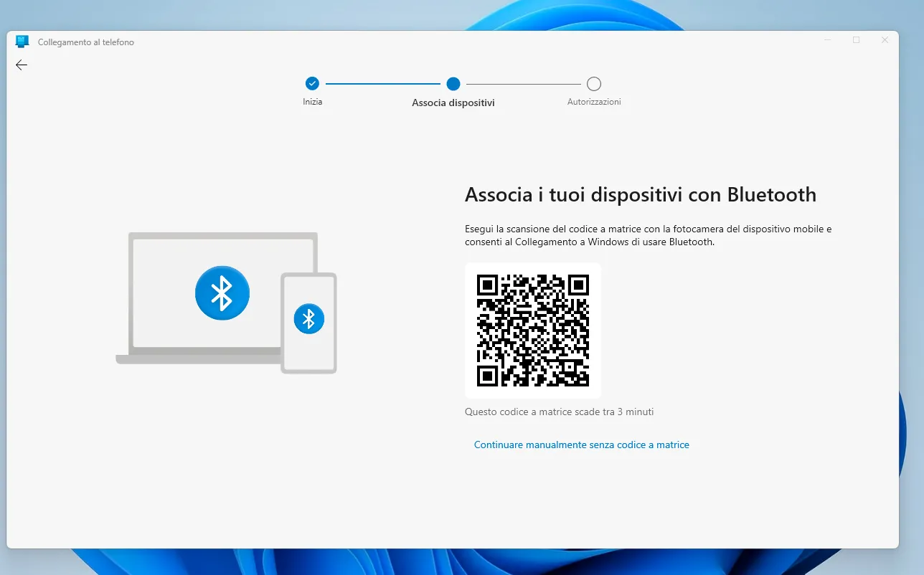The height and width of the screenshot is (575, 924).
Task: Select the Inizia step label
Action: coord(312,101)
